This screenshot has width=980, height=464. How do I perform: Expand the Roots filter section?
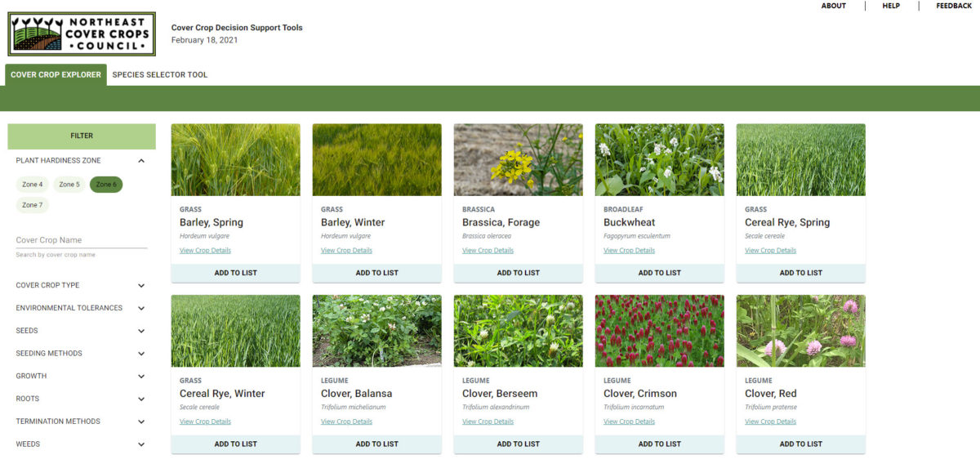pos(82,399)
